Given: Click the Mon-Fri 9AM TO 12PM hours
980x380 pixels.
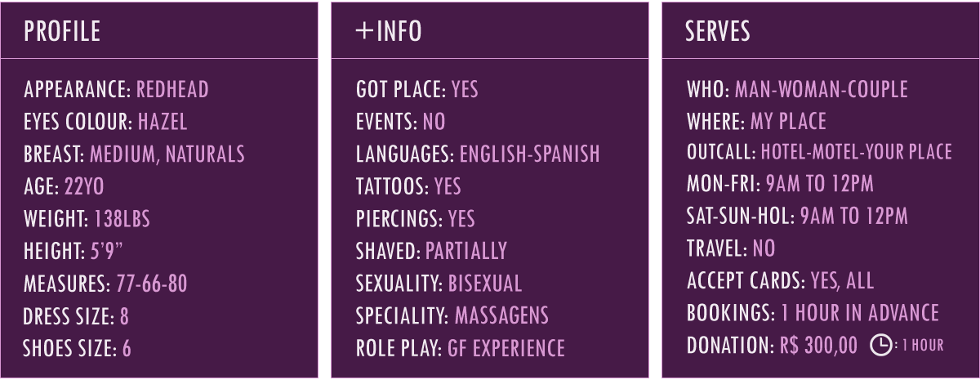Looking at the screenshot, I should pyautogui.click(x=819, y=184).
